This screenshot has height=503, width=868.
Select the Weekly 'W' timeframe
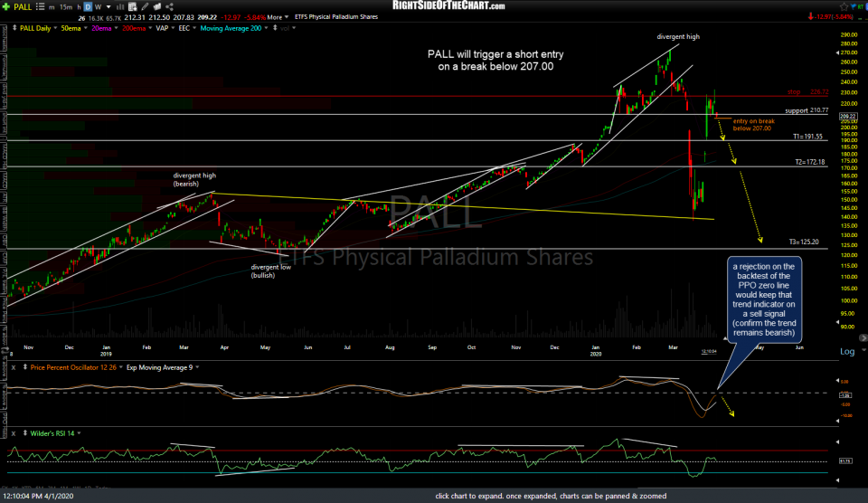pos(98,7)
